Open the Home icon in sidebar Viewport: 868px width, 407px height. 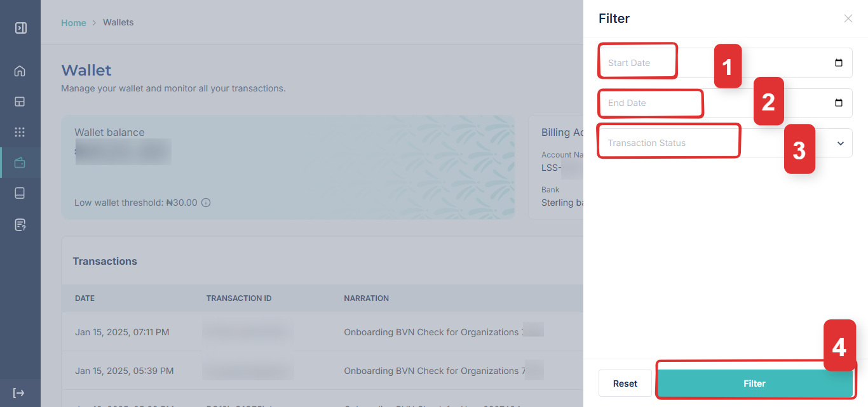(x=20, y=70)
